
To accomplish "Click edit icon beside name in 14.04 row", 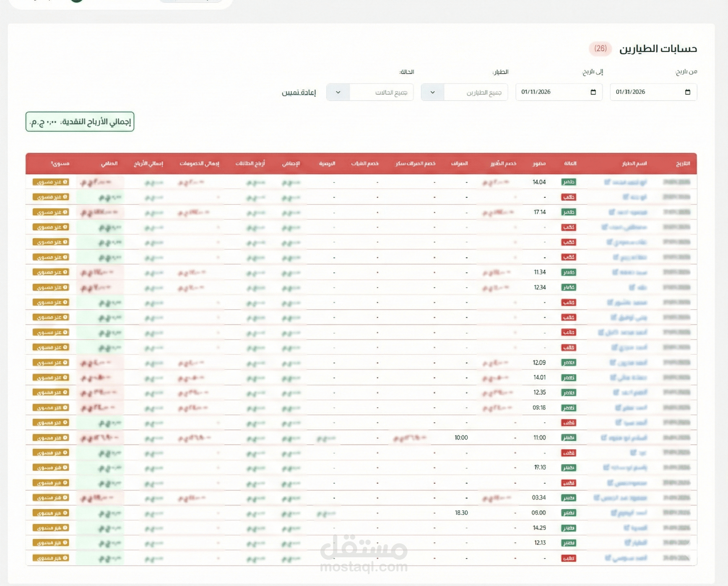I will [607, 182].
